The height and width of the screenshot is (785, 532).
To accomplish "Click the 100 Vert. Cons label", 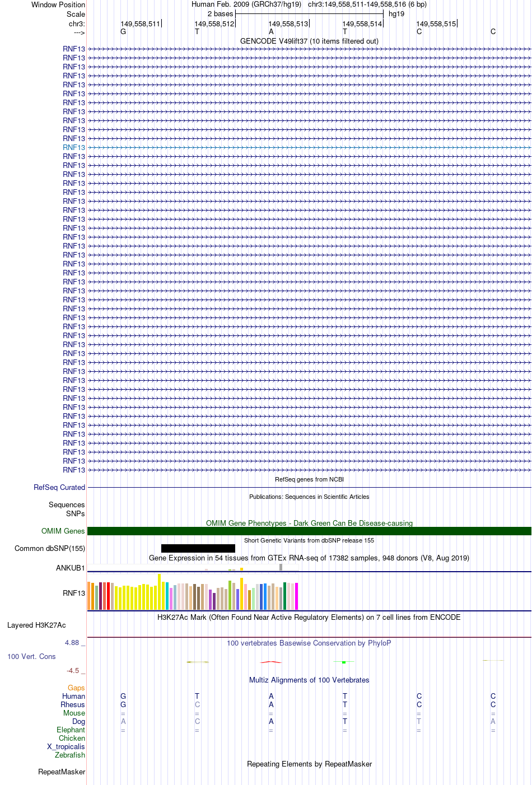I will pyautogui.click(x=31, y=657).
